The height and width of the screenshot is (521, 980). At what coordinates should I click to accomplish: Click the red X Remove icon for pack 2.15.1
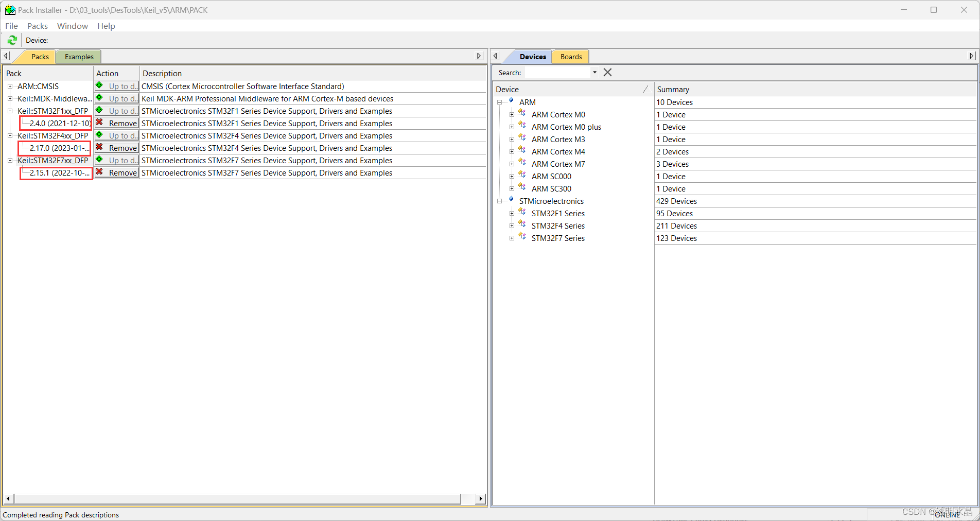tap(100, 173)
